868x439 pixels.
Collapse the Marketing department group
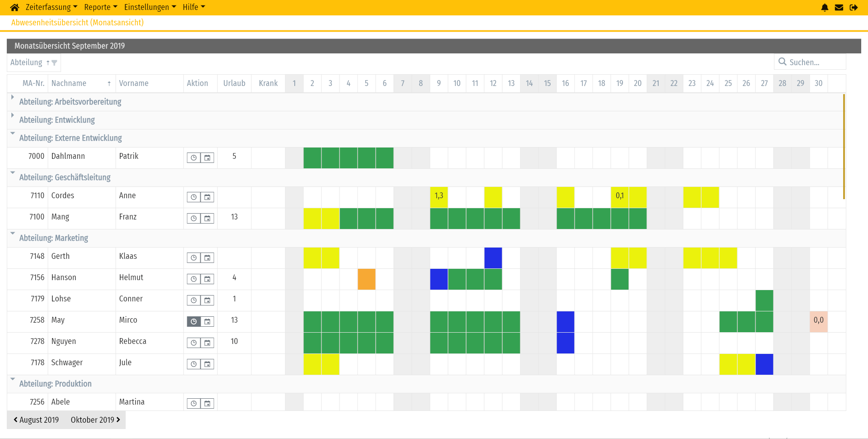tap(12, 234)
